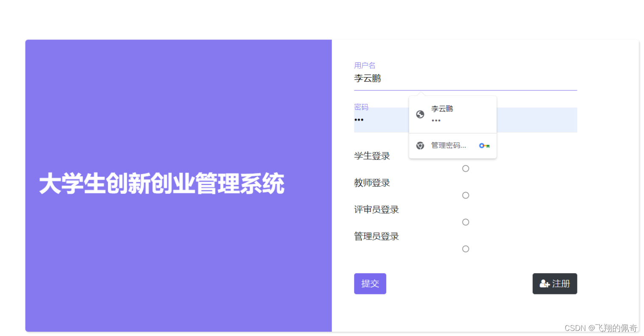The height and width of the screenshot is (336, 644).
Task: Click the 学生登录 label text
Action: click(x=372, y=156)
